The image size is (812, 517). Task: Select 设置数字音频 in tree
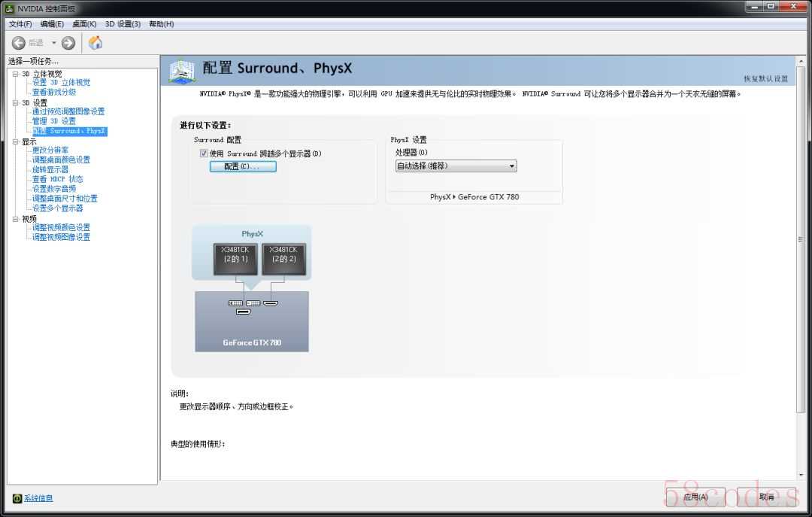click(x=54, y=189)
